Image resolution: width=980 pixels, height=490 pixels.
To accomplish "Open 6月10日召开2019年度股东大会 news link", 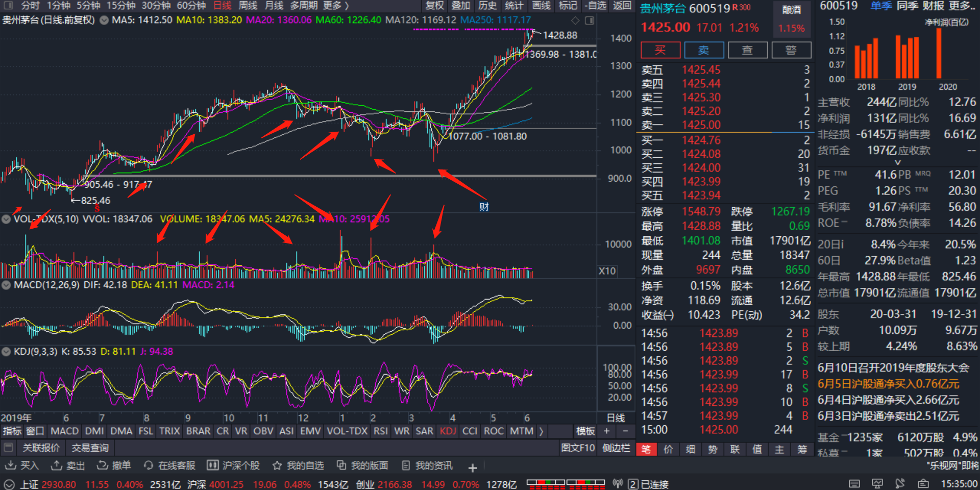I will point(893,367).
